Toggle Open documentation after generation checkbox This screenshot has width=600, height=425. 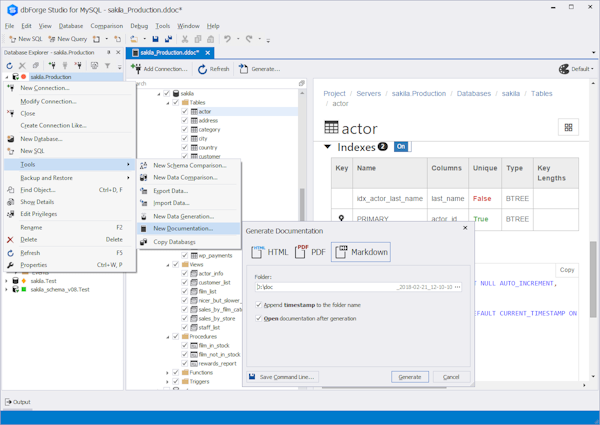pyautogui.click(x=259, y=318)
